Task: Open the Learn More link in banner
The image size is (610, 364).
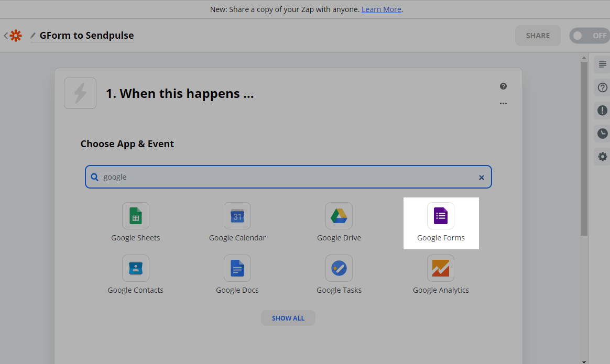Action: point(381,9)
